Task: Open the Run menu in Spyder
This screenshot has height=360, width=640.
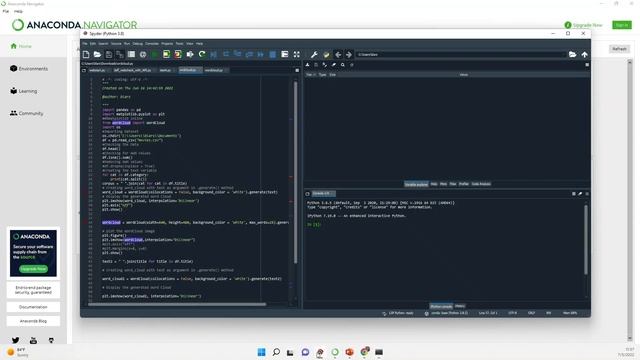Action: (x=127, y=44)
